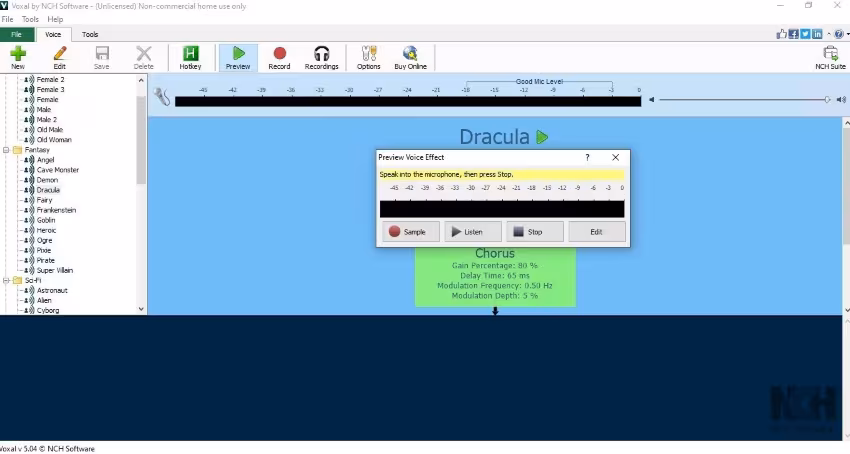The width and height of the screenshot is (850, 454).
Task: Open dropdown arrow next to help icon
Action: point(847,34)
